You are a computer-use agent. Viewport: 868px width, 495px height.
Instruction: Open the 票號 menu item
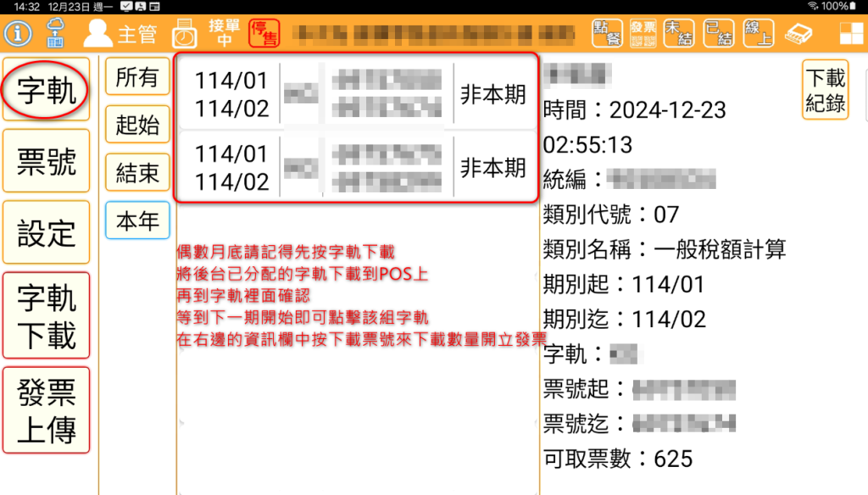[46, 161]
